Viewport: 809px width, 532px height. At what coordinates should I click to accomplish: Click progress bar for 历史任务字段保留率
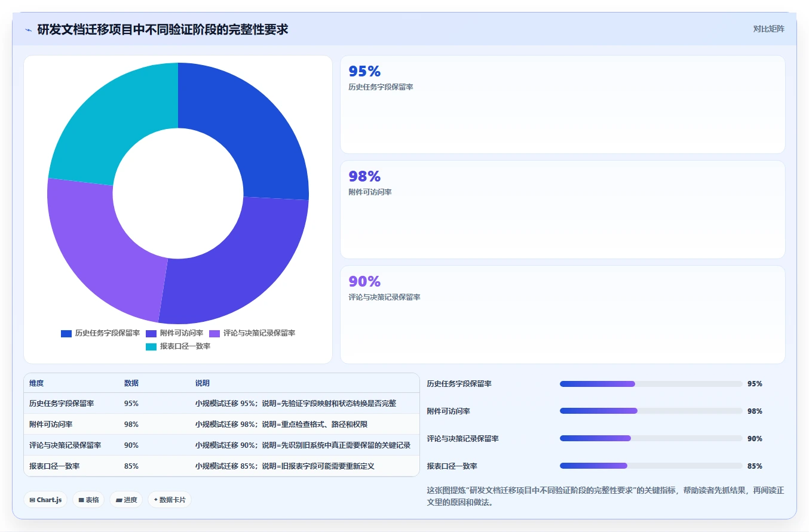pos(651,384)
